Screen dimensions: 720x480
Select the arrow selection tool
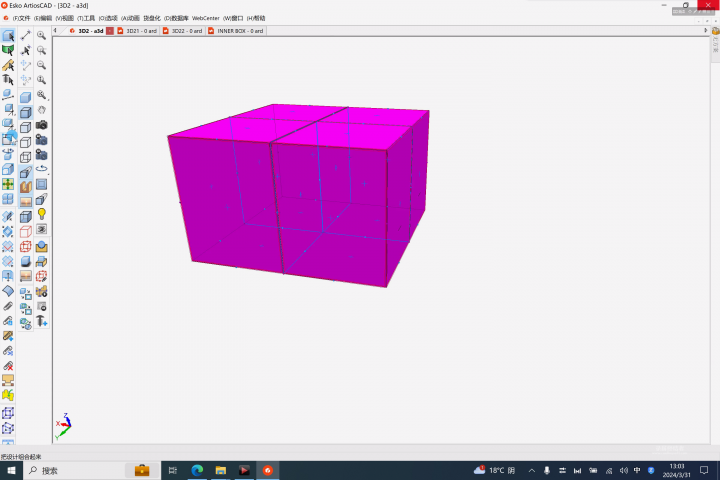point(8,36)
